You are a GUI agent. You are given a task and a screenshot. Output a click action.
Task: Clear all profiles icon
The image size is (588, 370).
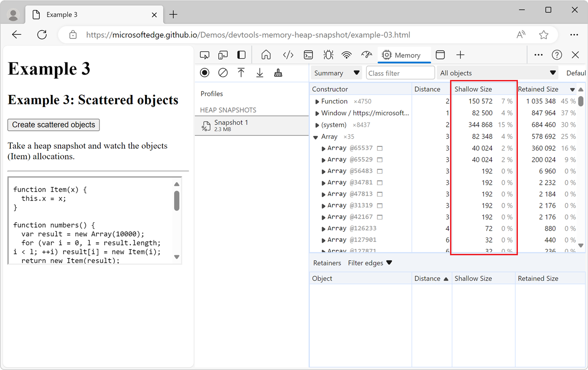pos(223,73)
